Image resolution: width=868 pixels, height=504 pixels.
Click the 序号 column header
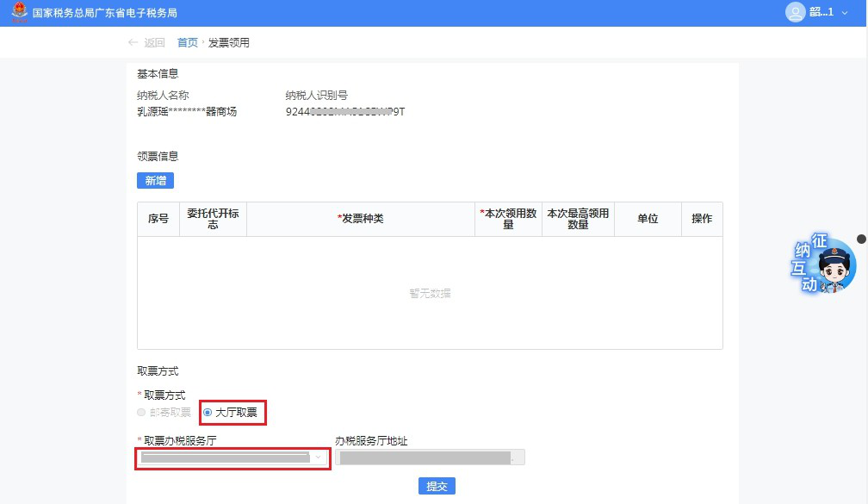pos(158,219)
